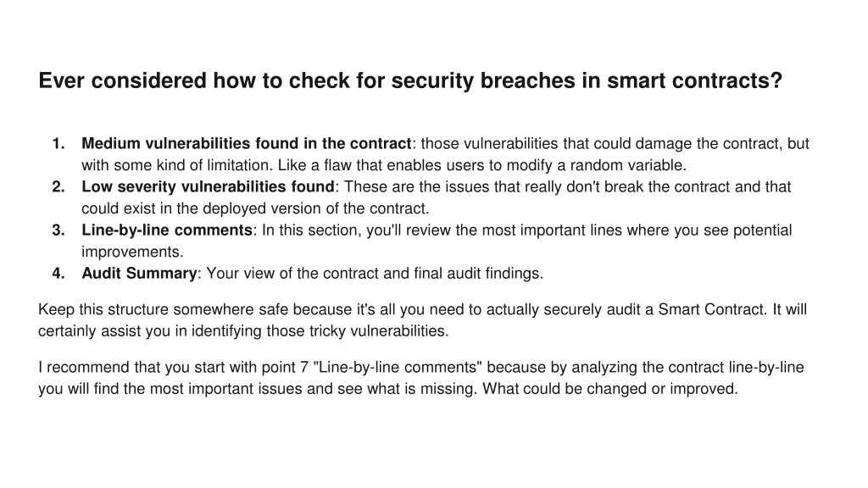The image size is (868, 488).
Task: Click list number 3 marker
Action: pyautogui.click(x=58, y=230)
